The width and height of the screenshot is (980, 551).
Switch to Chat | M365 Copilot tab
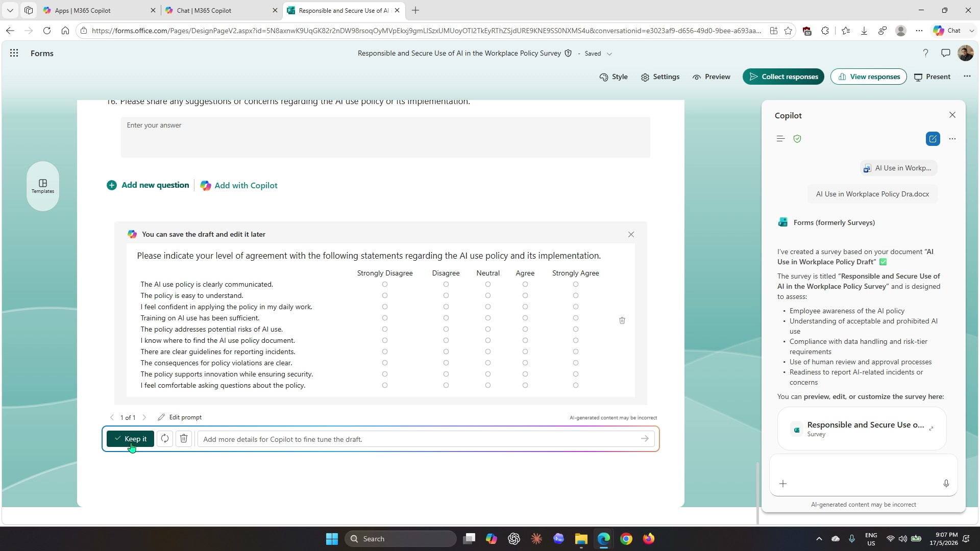[221, 10]
